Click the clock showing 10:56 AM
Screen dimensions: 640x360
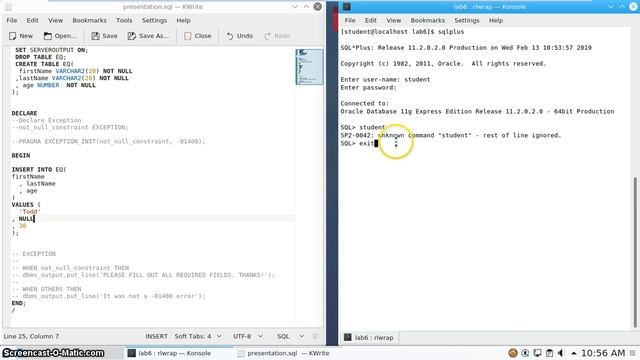603,353
